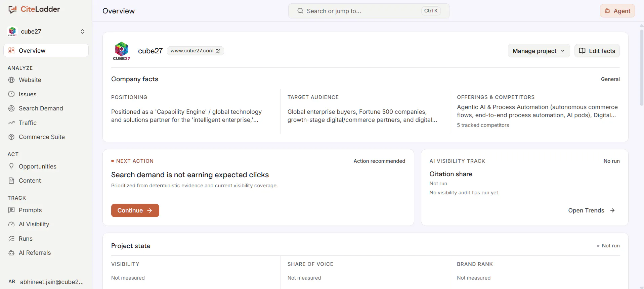Click the Issues alert circle icon

11,94
